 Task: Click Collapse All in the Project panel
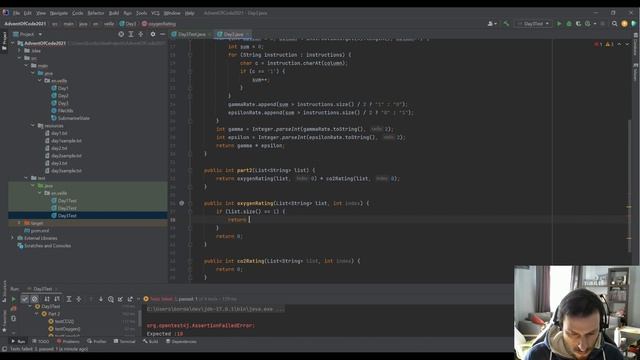(x=141, y=34)
